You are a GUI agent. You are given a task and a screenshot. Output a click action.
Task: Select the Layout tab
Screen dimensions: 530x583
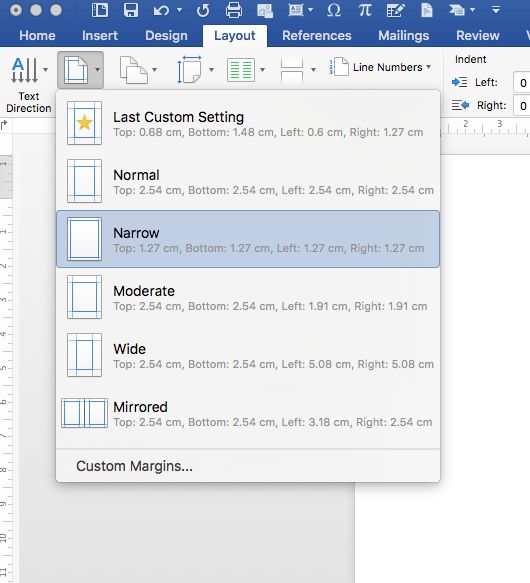[235, 36]
